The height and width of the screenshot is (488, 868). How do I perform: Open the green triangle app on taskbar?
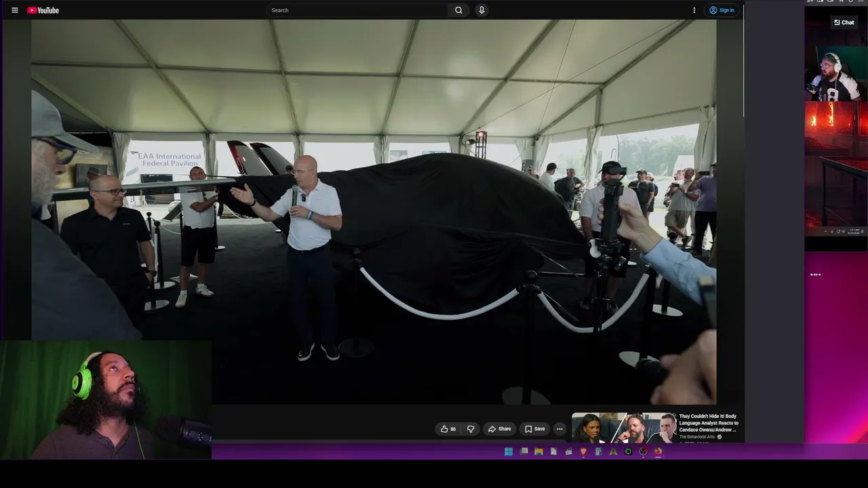click(613, 451)
